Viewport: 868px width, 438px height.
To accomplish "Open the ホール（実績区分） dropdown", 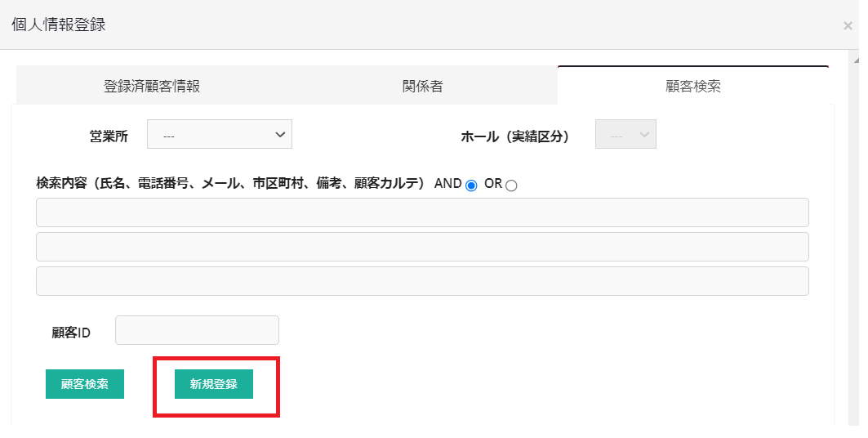I will (x=625, y=135).
